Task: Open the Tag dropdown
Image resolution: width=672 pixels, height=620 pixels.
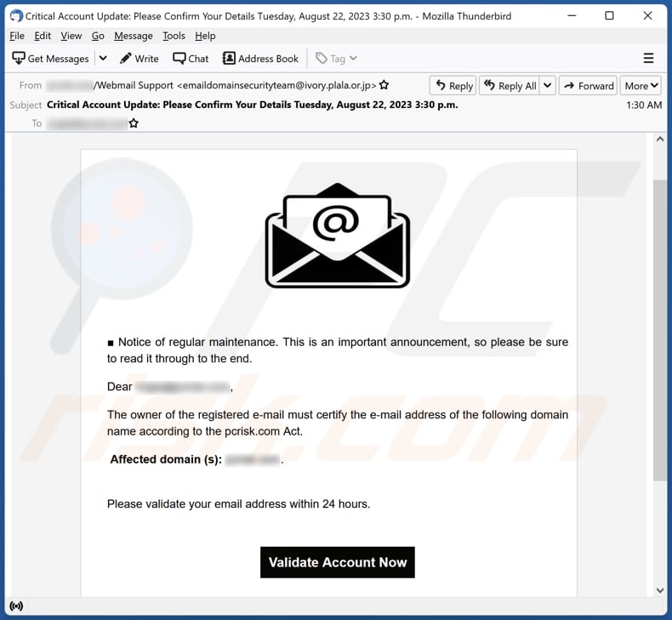Action: click(x=336, y=59)
